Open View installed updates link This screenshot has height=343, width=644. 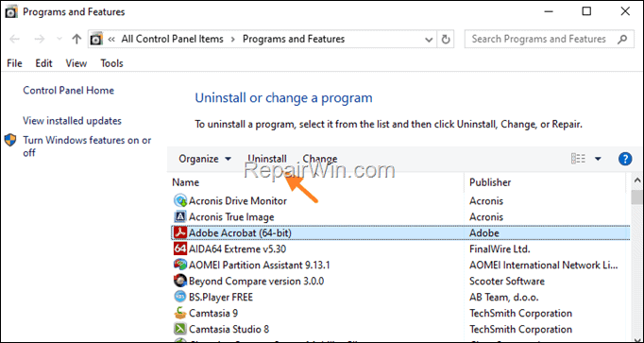click(x=73, y=121)
